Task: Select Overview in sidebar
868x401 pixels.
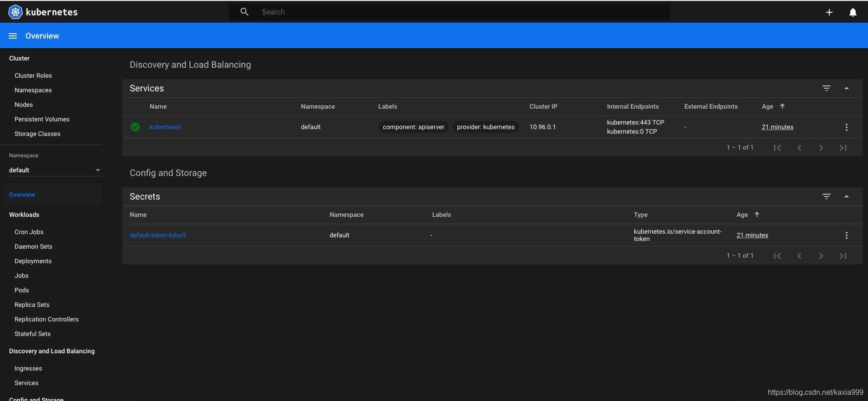Action: tap(22, 195)
